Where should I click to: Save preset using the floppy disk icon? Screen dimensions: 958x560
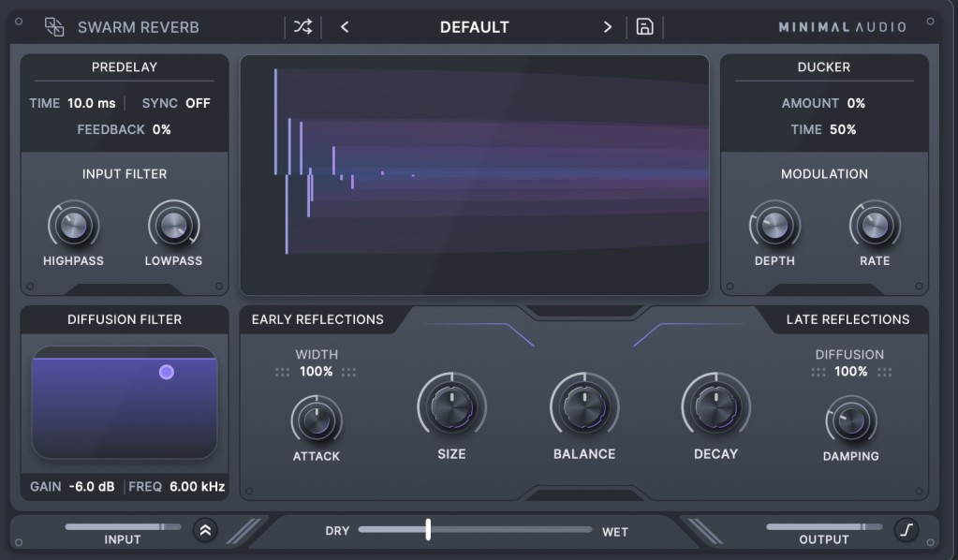[x=644, y=27]
